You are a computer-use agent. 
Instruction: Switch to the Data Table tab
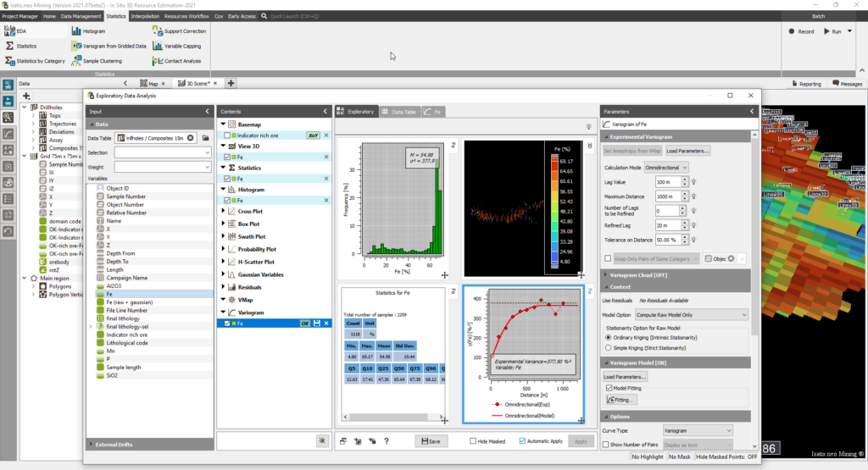click(x=399, y=112)
